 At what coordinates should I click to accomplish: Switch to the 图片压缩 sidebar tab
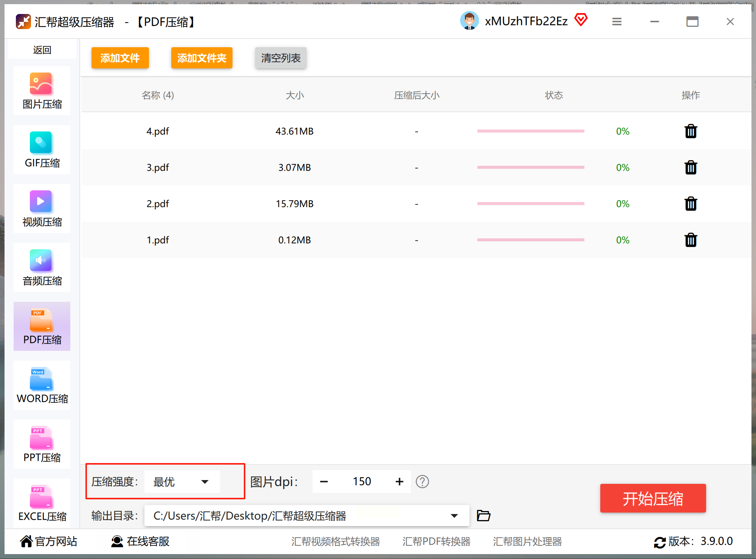pyautogui.click(x=42, y=91)
